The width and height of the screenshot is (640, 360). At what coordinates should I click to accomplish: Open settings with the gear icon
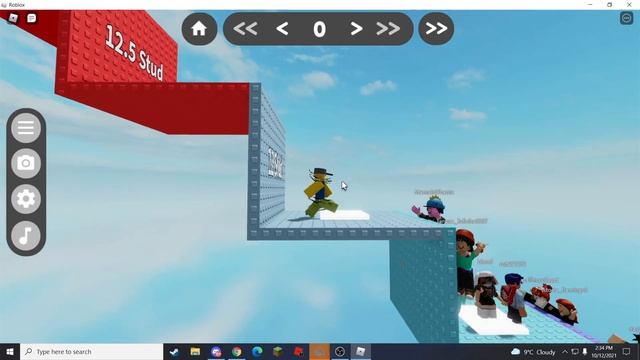pos(26,199)
